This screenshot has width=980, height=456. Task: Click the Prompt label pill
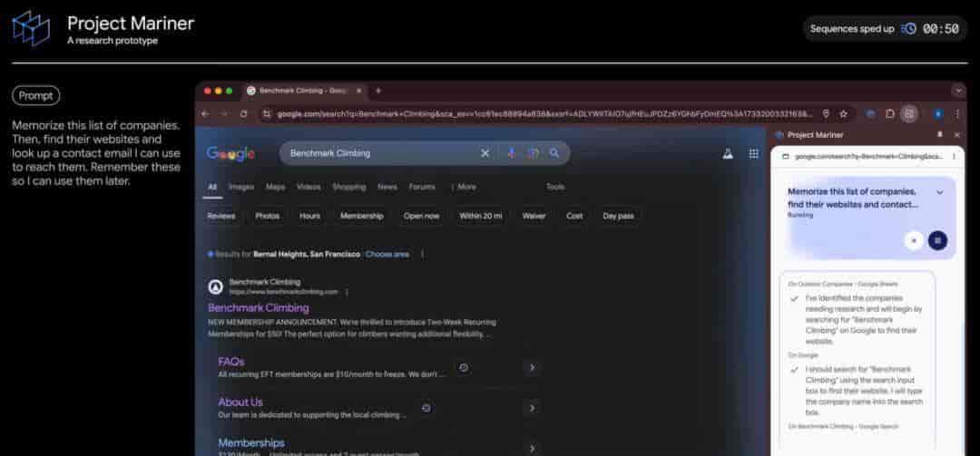[x=35, y=95]
